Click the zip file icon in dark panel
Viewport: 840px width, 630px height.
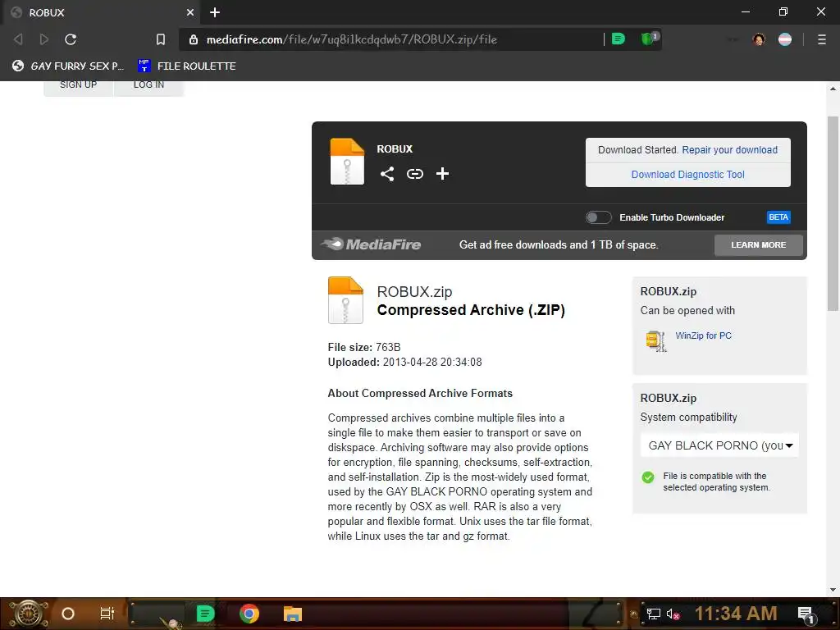(347, 162)
